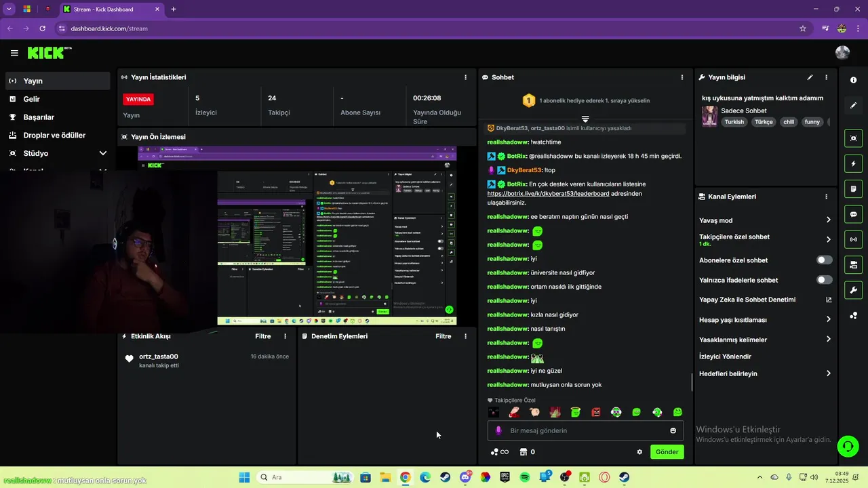Select Droplar ve ödüller in the left sidebar
Screen dimensions: 868x488
tap(58, 135)
